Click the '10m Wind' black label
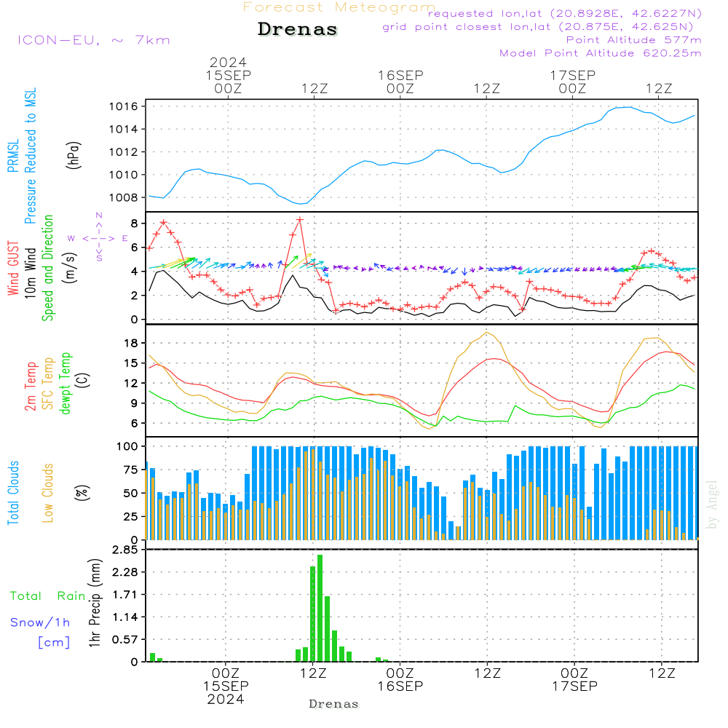728x728 pixels. point(30,272)
